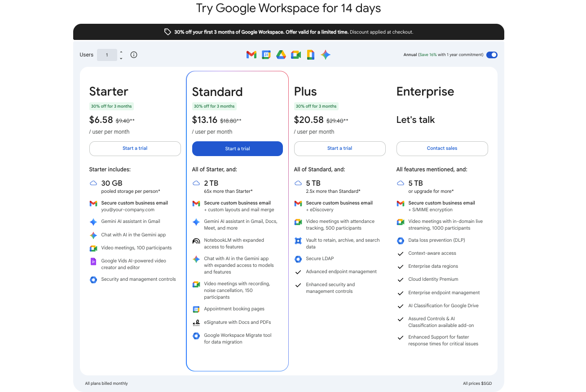
Task: Decrease user count with down arrow
Action: [x=121, y=58]
